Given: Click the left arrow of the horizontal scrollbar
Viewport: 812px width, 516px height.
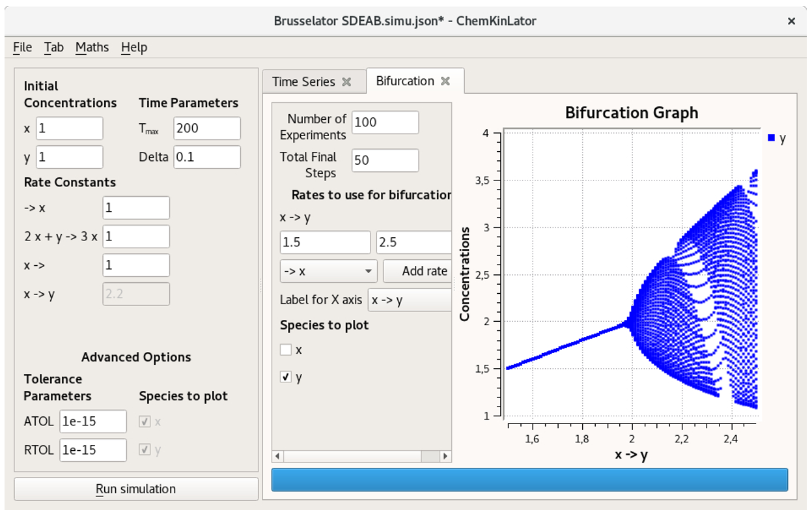Looking at the screenshot, I should [x=276, y=455].
